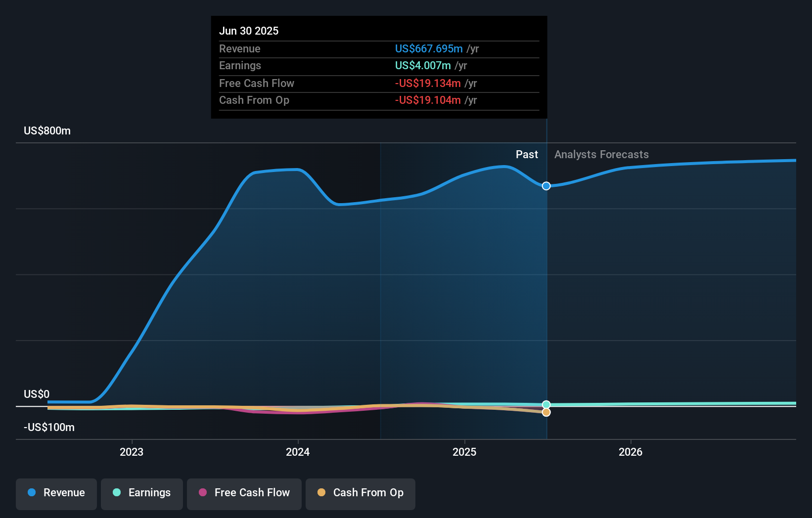Click the 2024 axis label
The height and width of the screenshot is (518, 812).
(297, 451)
